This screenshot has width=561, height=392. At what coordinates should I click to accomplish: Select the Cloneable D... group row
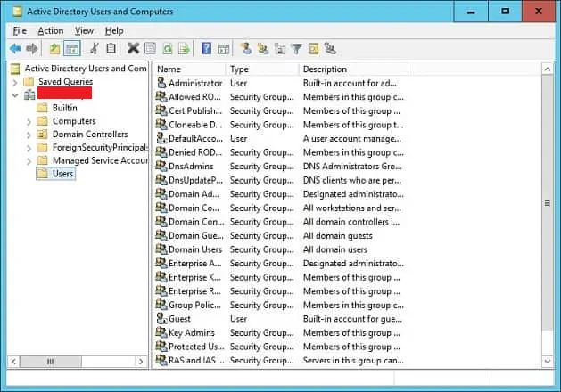pyautogui.click(x=280, y=125)
